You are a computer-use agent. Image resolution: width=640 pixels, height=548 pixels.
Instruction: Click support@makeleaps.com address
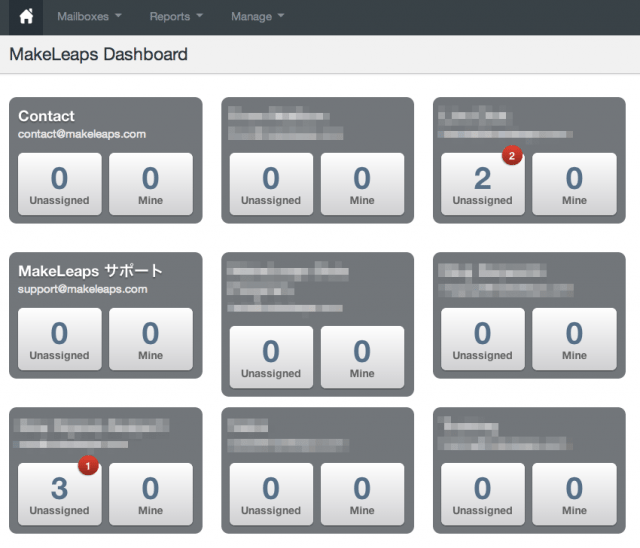pyautogui.click(x=82, y=289)
